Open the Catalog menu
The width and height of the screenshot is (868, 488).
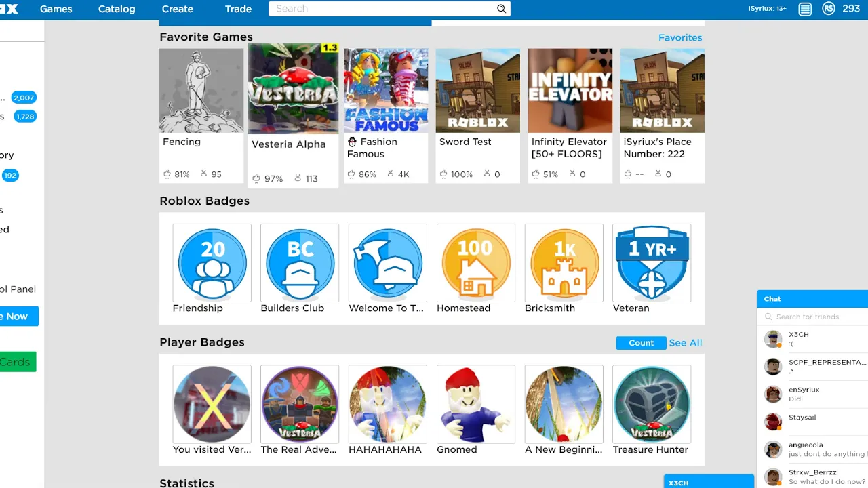[x=117, y=9]
